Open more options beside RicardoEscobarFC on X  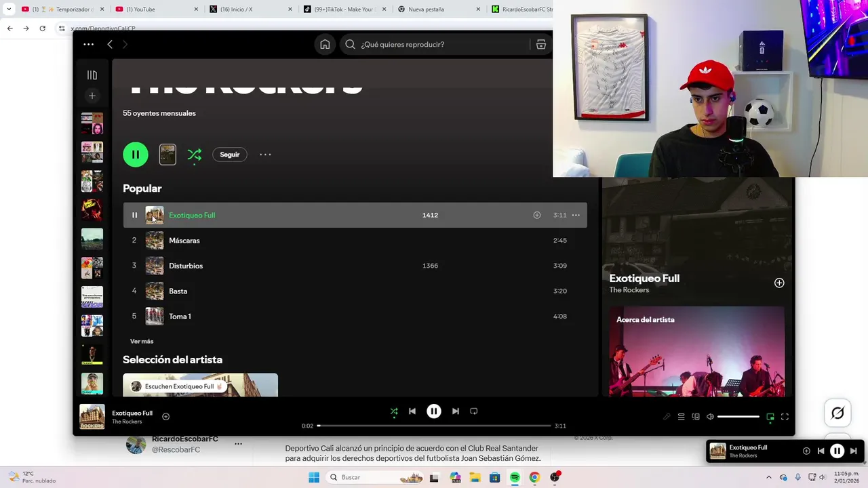click(x=238, y=444)
